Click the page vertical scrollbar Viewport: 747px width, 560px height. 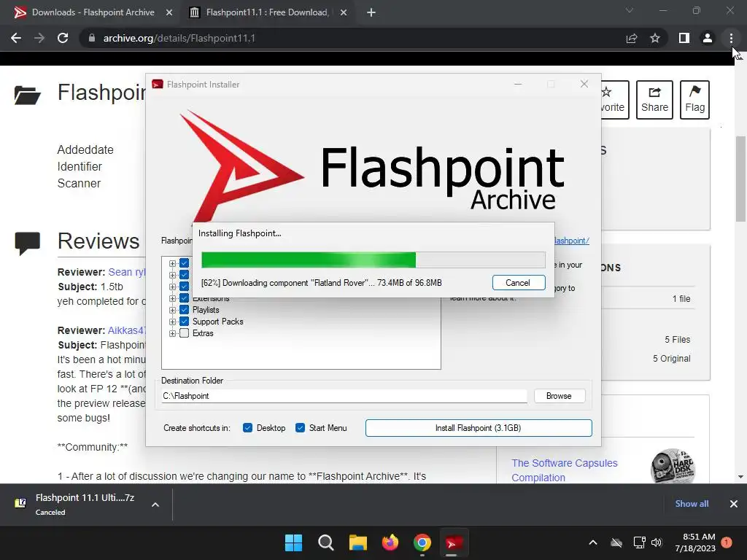click(x=740, y=179)
